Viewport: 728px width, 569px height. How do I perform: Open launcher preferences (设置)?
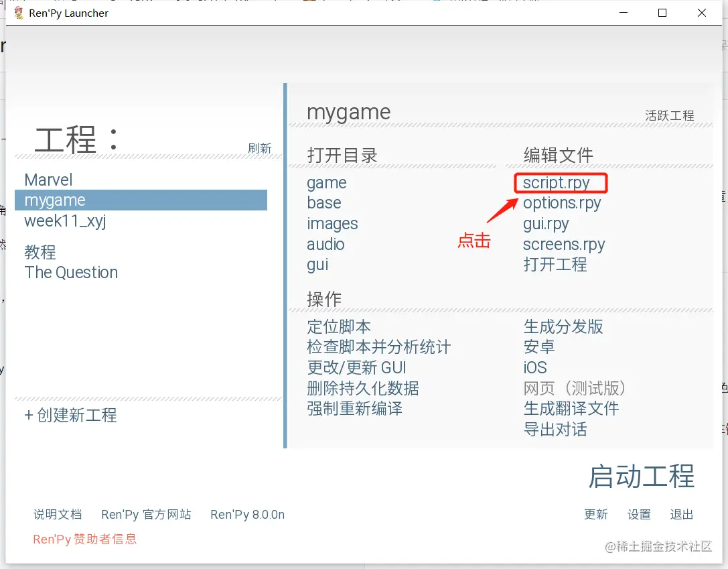click(639, 515)
